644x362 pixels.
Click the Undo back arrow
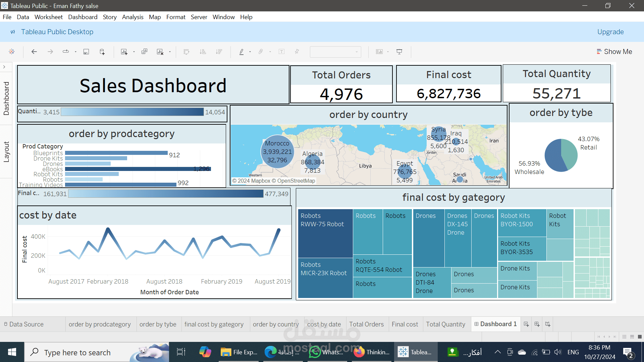click(34, 52)
